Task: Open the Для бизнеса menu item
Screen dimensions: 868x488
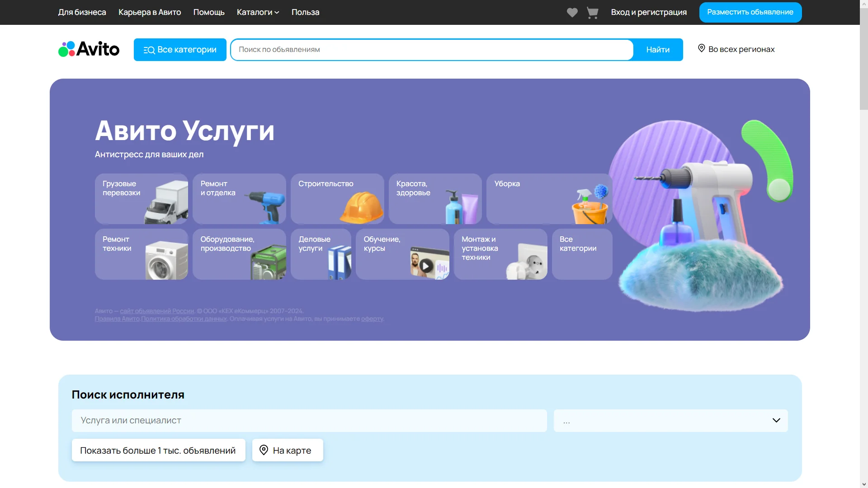Action: pyautogui.click(x=82, y=12)
